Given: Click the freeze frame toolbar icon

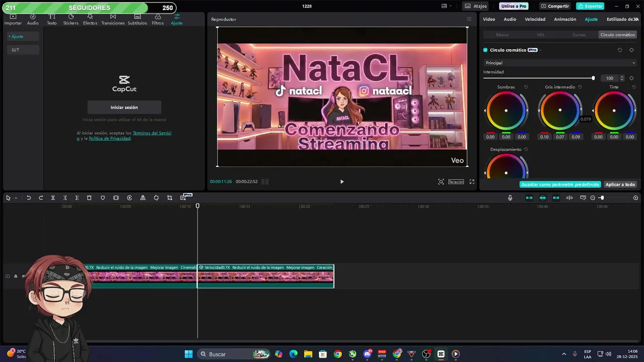Looking at the screenshot, I should click(x=116, y=198).
